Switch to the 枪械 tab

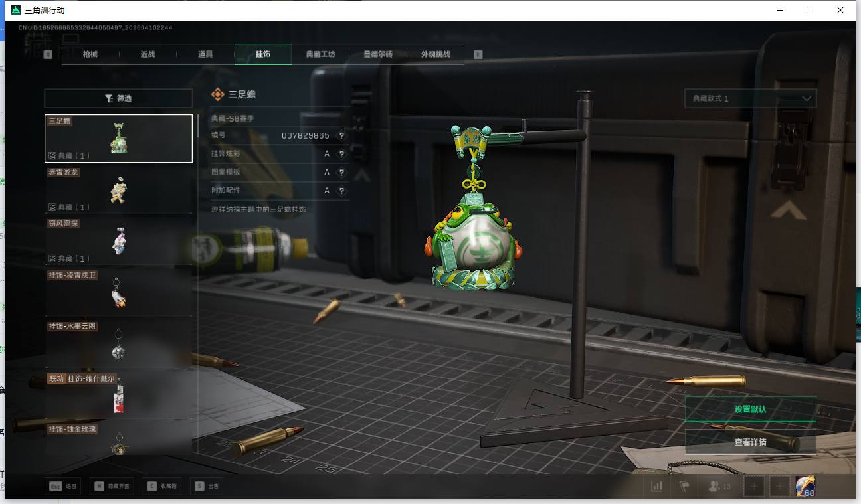tap(90, 54)
